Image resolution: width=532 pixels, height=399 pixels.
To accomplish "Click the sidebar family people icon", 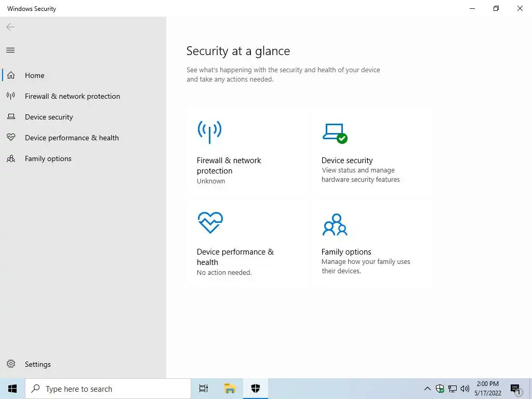I will click(x=11, y=158).
